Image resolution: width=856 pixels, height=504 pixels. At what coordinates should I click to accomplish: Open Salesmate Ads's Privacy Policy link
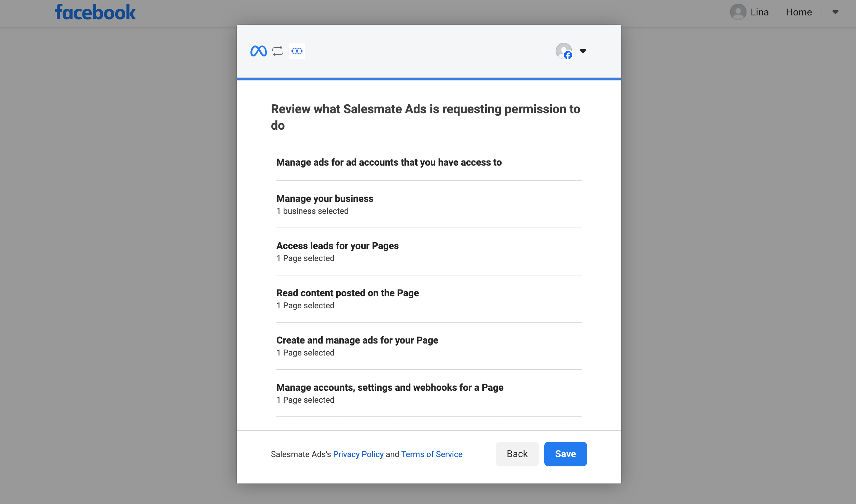point(358,454)
